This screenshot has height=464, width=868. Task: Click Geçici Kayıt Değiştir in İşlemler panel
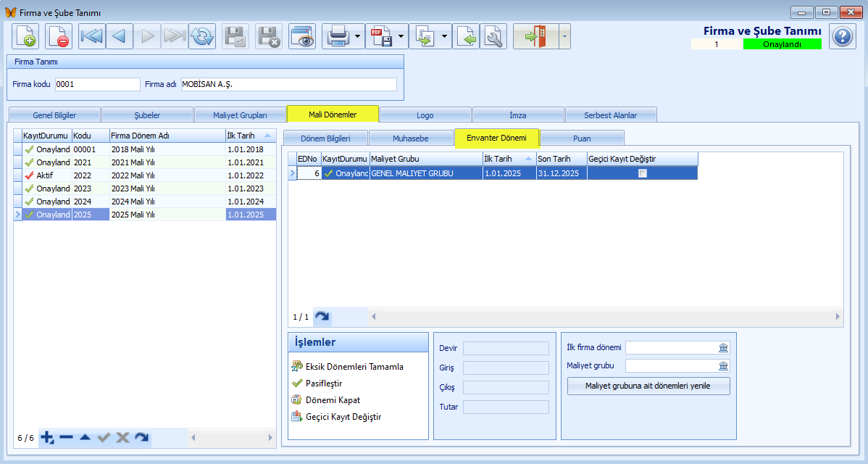(343, 416)
